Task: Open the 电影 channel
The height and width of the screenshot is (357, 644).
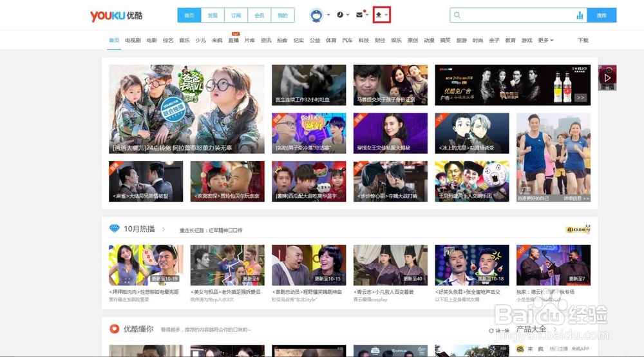Action: 152,40
